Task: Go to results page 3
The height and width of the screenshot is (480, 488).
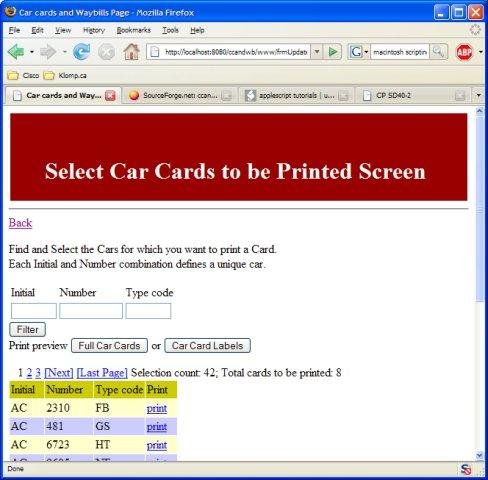Action: tap(38, 373)
